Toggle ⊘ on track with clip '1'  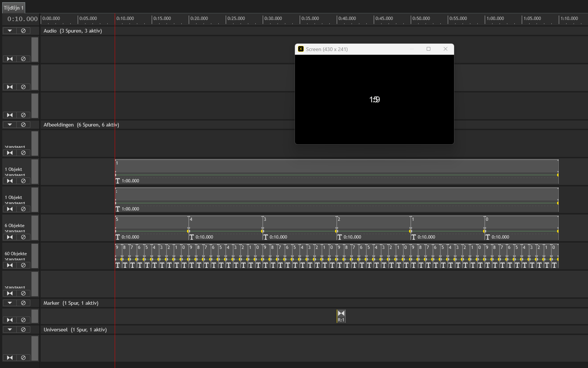[23, 181]
